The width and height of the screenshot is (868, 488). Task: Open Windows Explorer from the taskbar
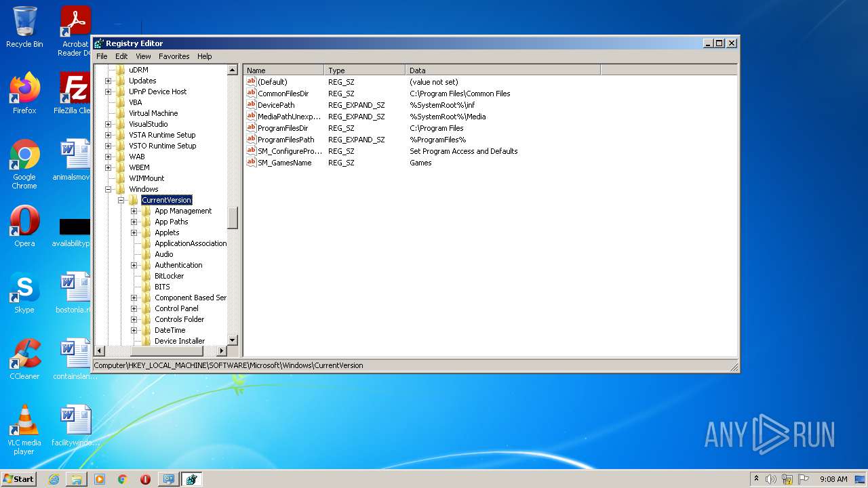click(x=77, y=479)
